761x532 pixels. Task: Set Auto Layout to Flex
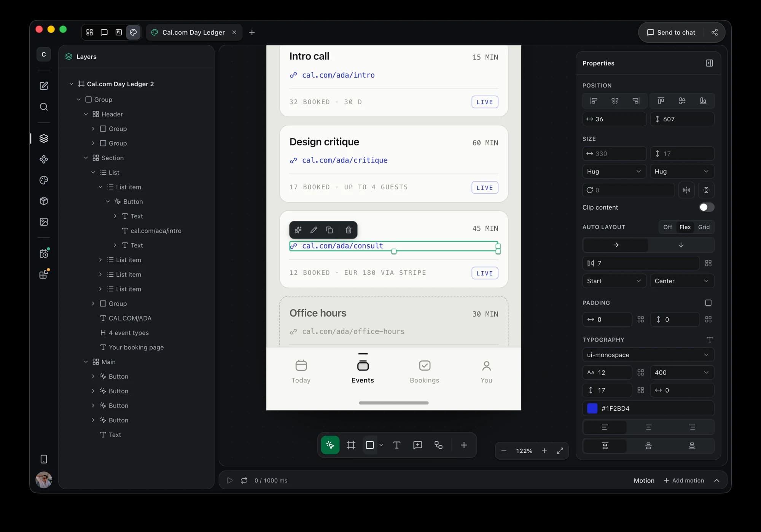pos(685,227)
